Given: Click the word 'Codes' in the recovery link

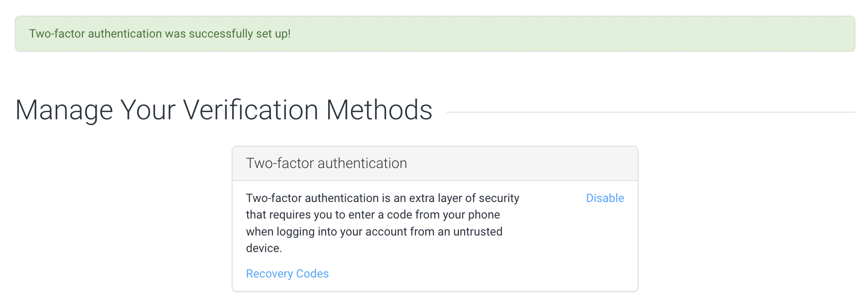Looking at the screenshot, I should pyautogui.click(x=312, y=273).
